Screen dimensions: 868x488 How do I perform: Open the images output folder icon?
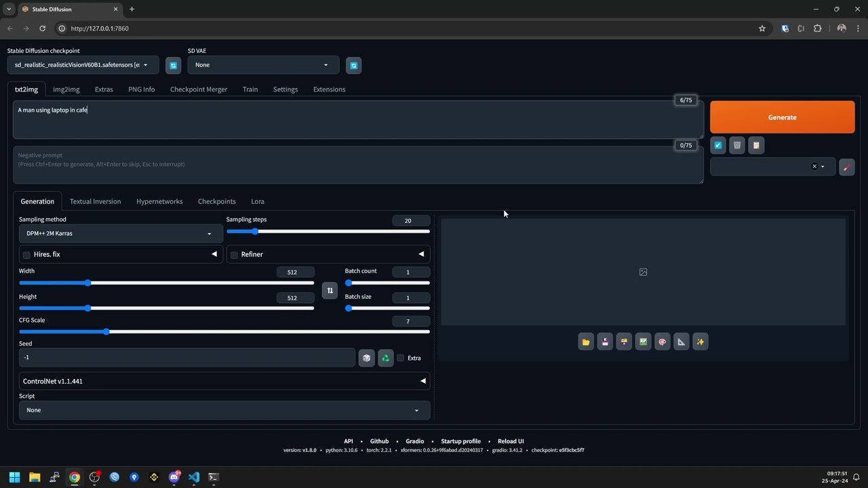586,342
